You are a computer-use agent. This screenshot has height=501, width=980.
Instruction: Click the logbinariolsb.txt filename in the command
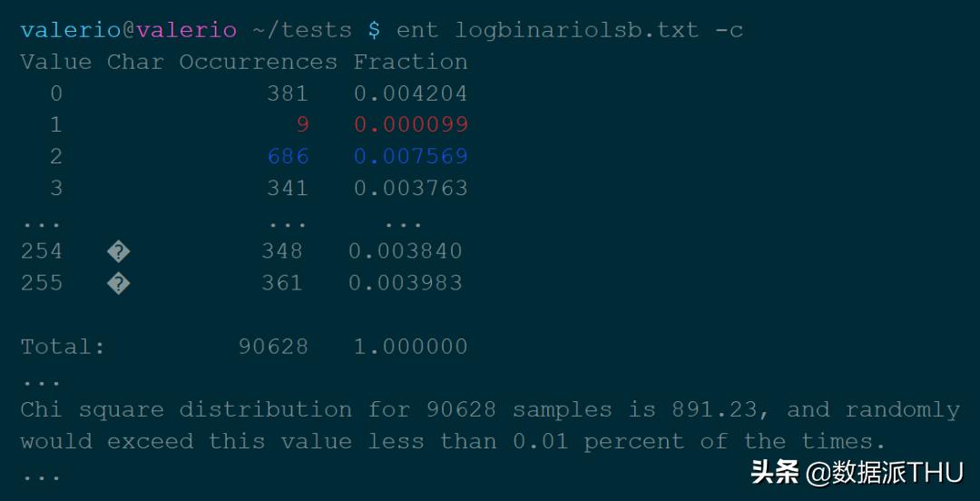[x=577, y=30]
